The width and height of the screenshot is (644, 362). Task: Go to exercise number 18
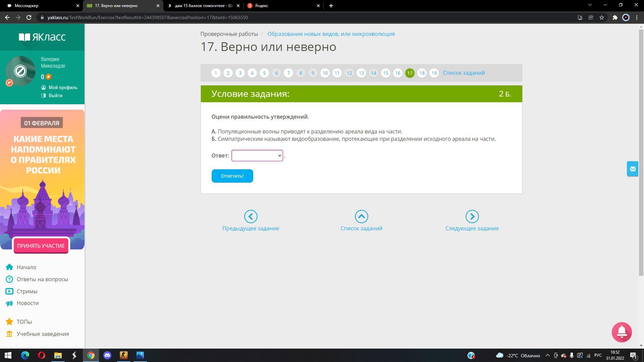[x=422, y=73]
